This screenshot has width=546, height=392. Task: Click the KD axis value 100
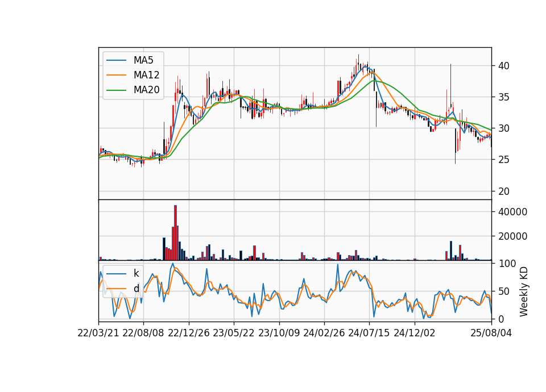tap(507, 264)
